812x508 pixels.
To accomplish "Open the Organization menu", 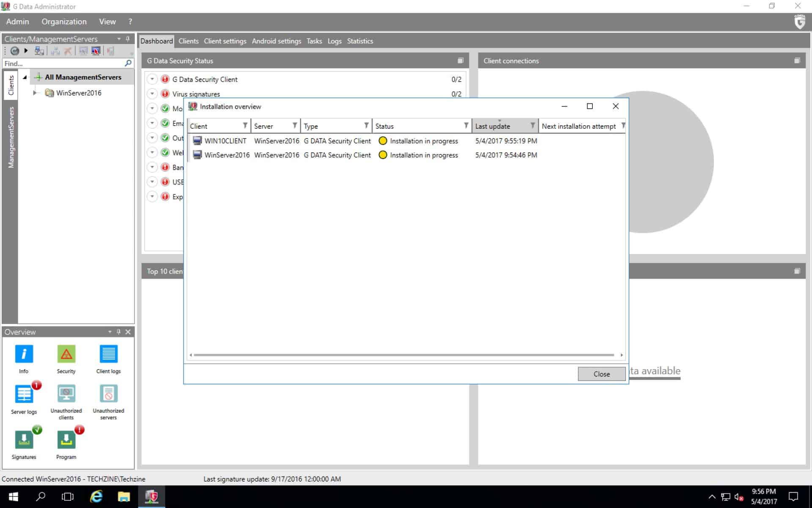I will coord(64,21).
